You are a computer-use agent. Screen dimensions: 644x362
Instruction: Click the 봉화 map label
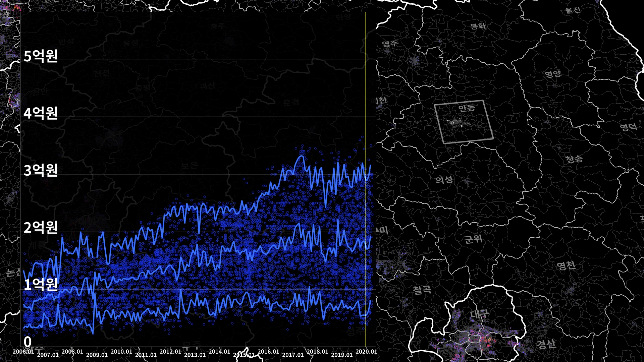(478, 26)
